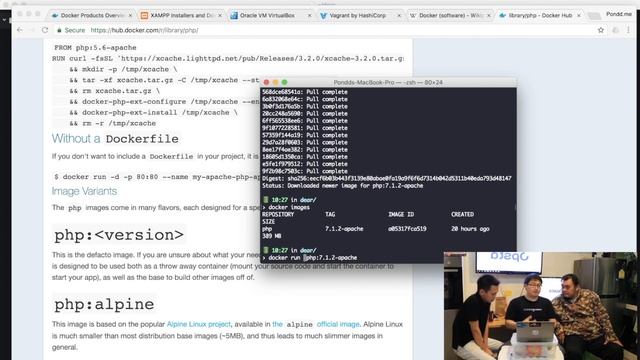640x360 pixels.
Task: Open the Chrome three-dot menu
Action: pyautogui.click(x=629, y=30)
